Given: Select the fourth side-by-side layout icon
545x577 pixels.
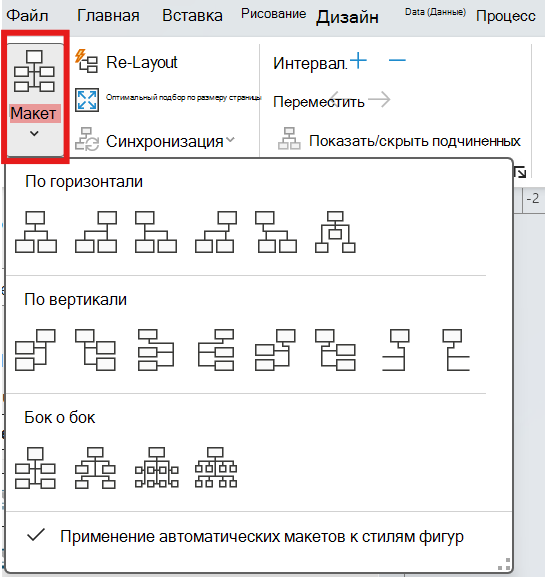Looking at the screenshot, I should pyautogui.click(x=216, y=468).
